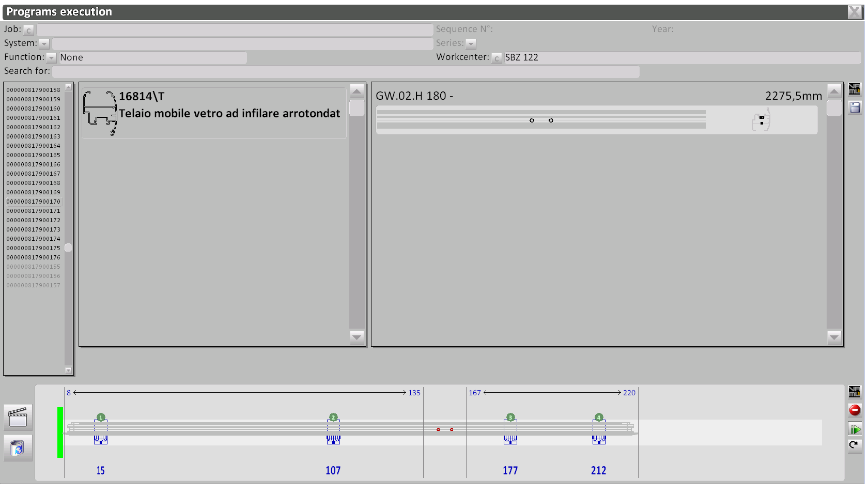Open the System dropdown

pos(44,44)
